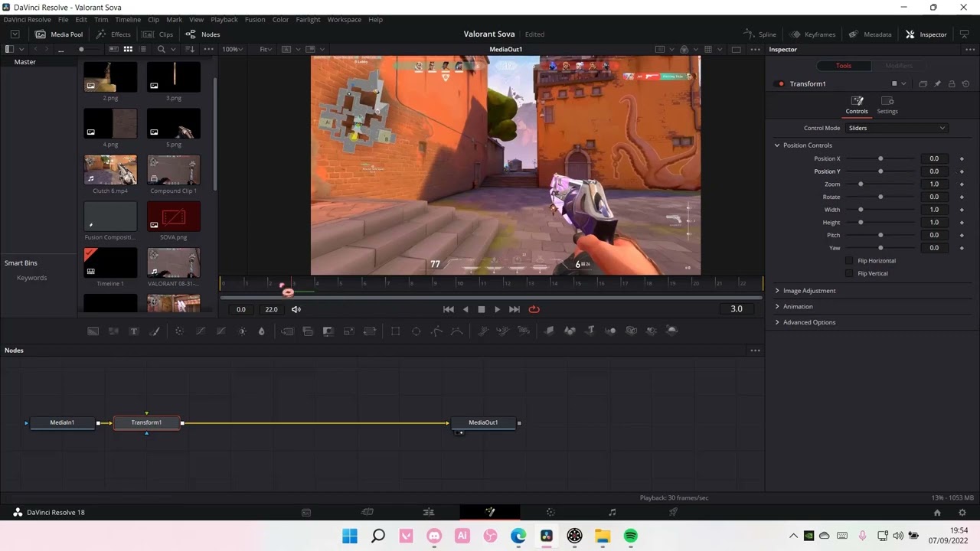Go to Project Manager home icon
The height and width of the screenshot is (551, 980).
pos(937,513)
